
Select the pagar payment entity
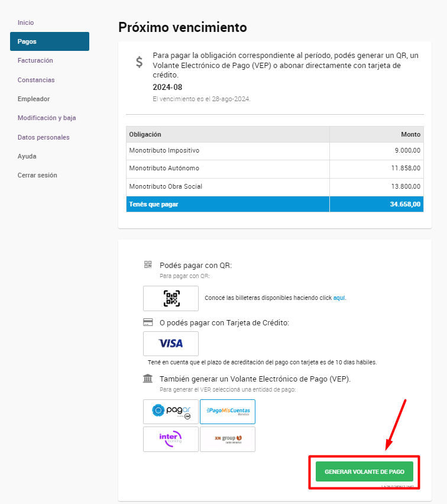[171, 412]
